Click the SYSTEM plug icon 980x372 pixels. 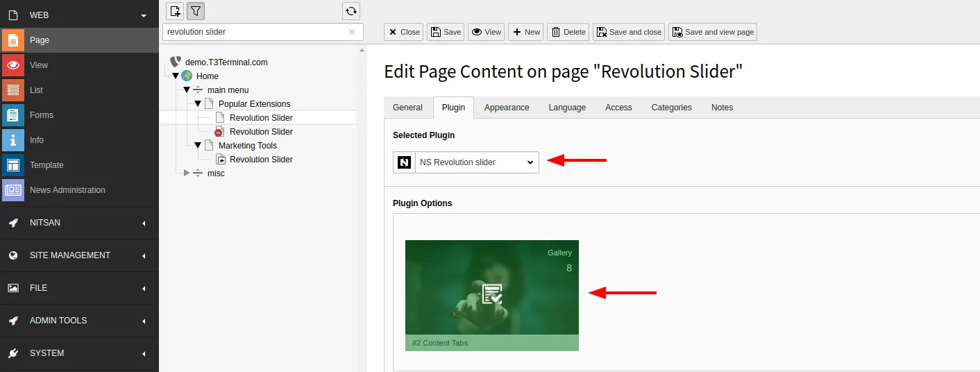click(x=12, y=353)
